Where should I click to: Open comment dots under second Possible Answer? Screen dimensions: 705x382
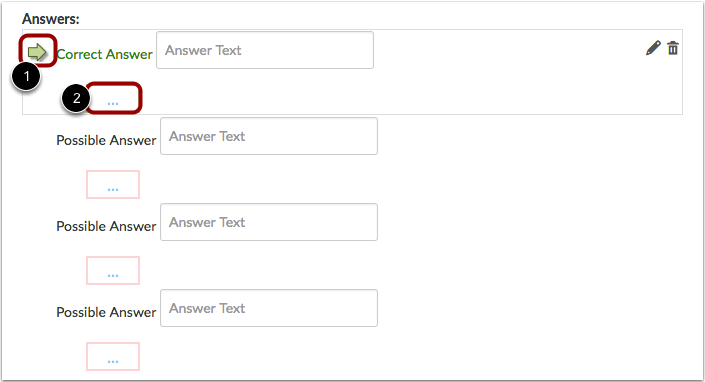[x=113, y=271]
